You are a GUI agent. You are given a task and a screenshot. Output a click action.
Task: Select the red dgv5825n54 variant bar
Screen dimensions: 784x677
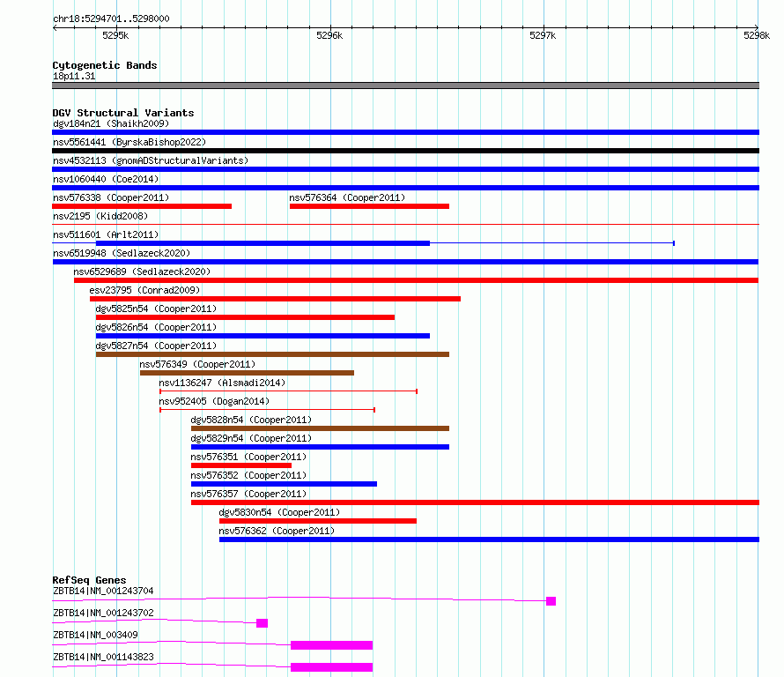[x=245, y=317]
